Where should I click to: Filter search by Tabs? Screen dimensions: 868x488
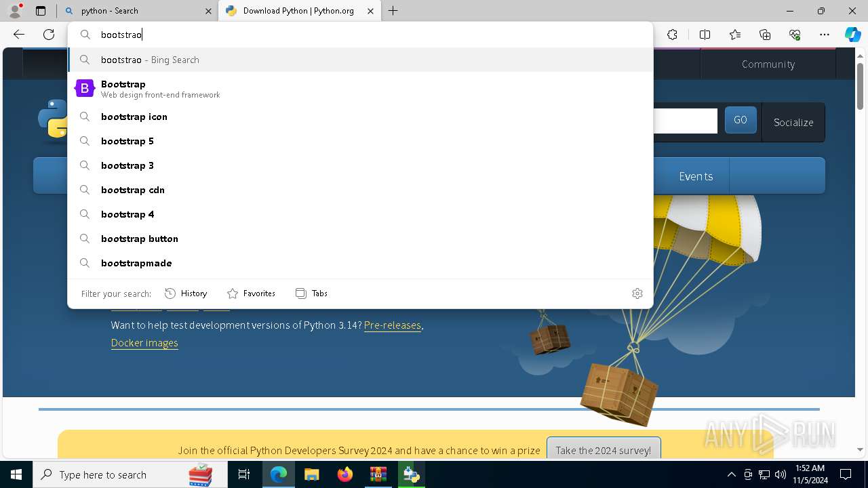point(312,293)
